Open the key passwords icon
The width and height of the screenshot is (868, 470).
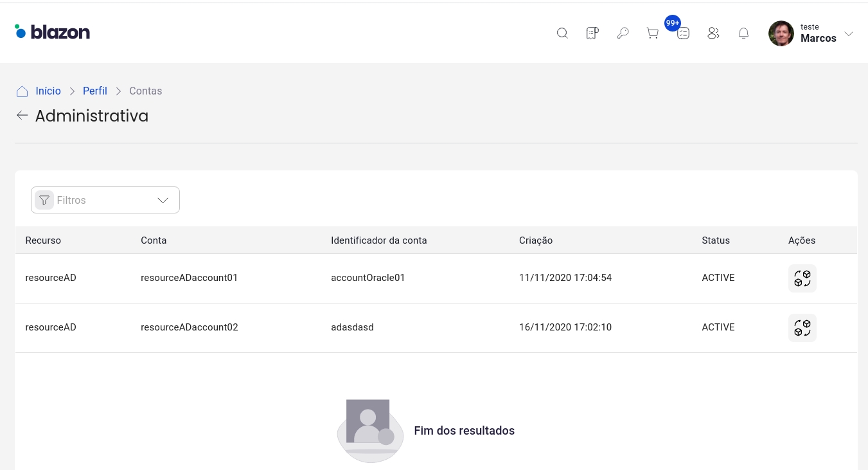623,33
